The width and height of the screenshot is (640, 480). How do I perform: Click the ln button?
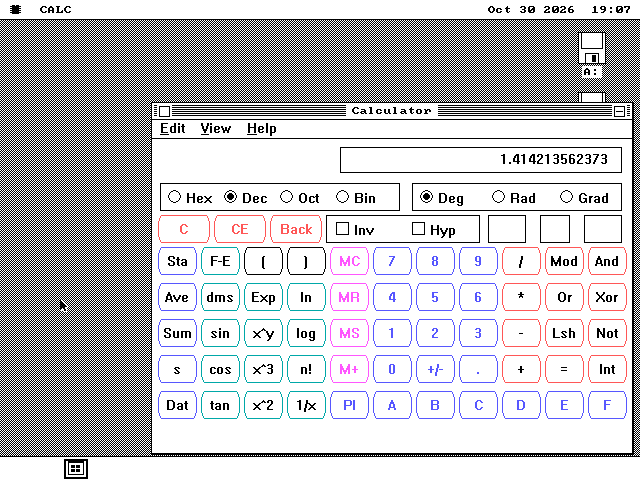[x=306, y=297]
